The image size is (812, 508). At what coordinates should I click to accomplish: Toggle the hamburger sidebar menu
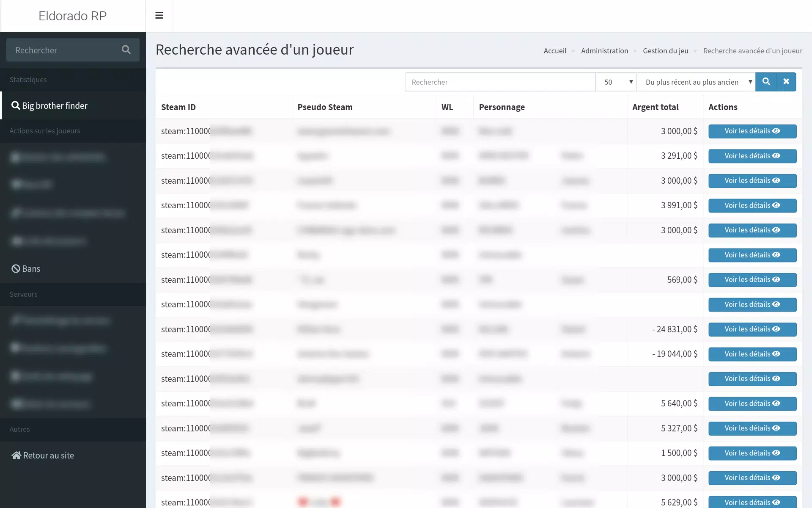[159, 16]
